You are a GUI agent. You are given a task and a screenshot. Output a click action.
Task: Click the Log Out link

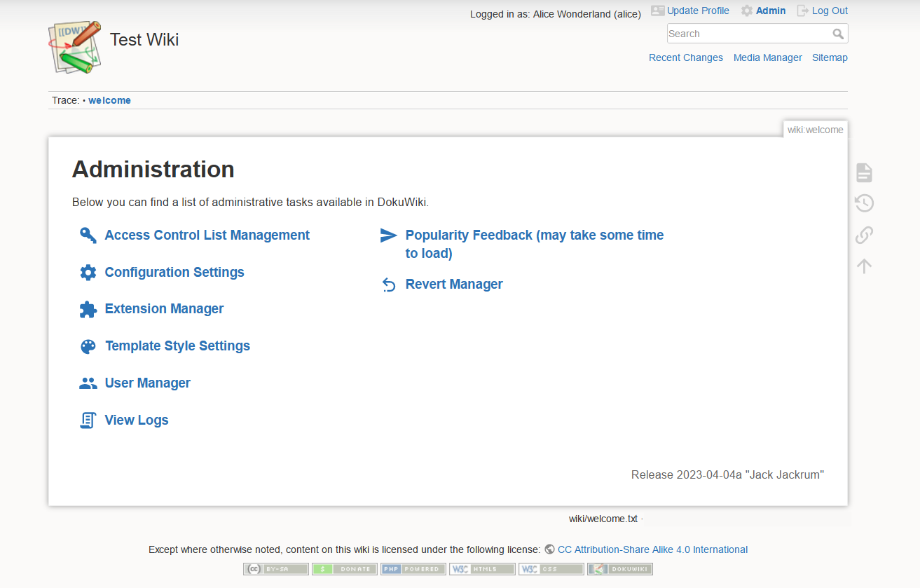click(x=830, y=11)
